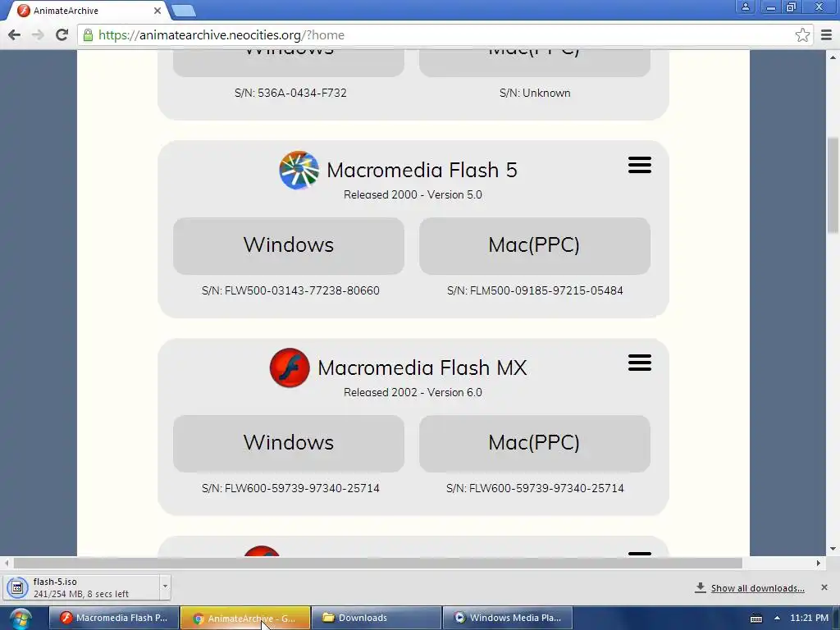The image size is (840, 630).
Task: Click the flash-5.iso file icon in downloads bar
Action: pyautogui.click(x=17, y=587)
